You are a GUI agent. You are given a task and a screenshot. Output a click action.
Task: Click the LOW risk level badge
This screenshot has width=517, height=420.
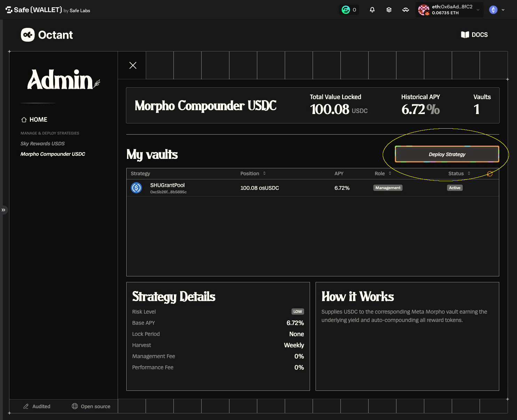298,312
